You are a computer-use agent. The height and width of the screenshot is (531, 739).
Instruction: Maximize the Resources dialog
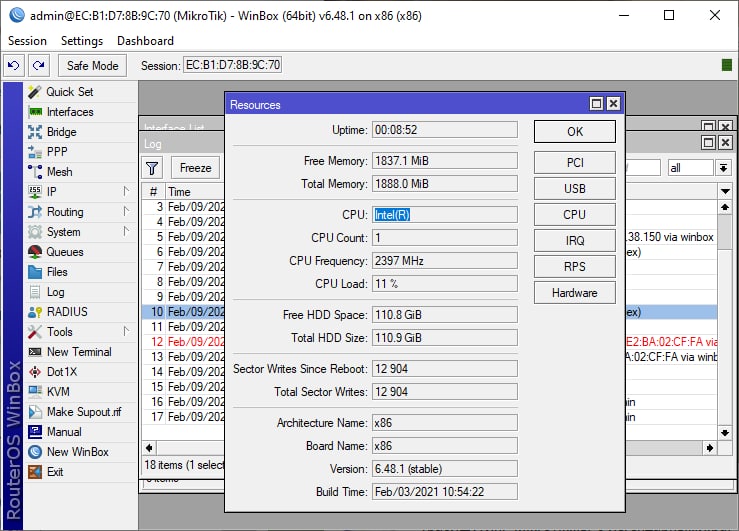[x=596, y=104]
